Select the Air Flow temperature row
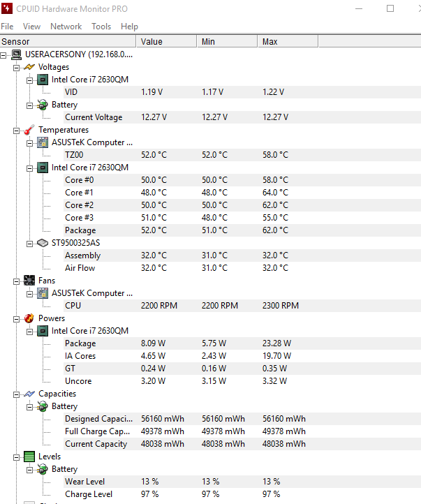 [x=242, y=268]
